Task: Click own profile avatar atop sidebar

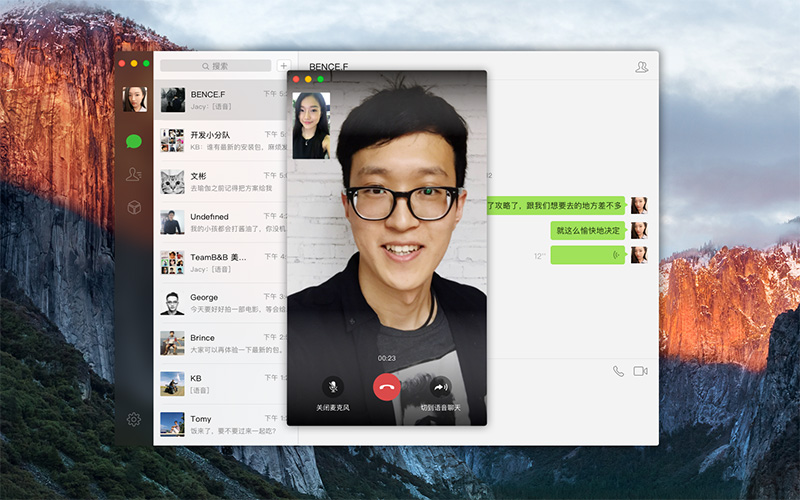Action: tap(134, 99)
